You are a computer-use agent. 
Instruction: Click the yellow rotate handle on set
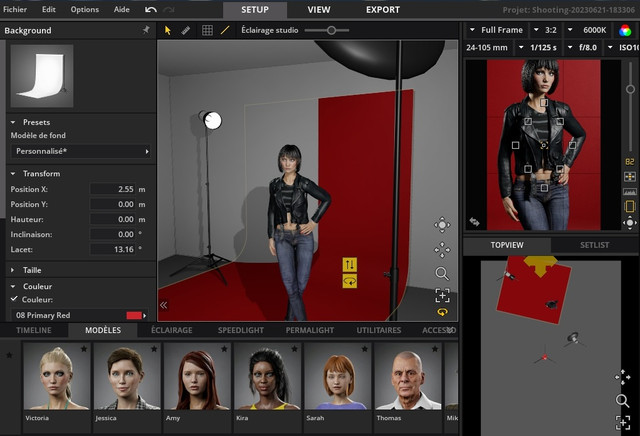(349, 281)
